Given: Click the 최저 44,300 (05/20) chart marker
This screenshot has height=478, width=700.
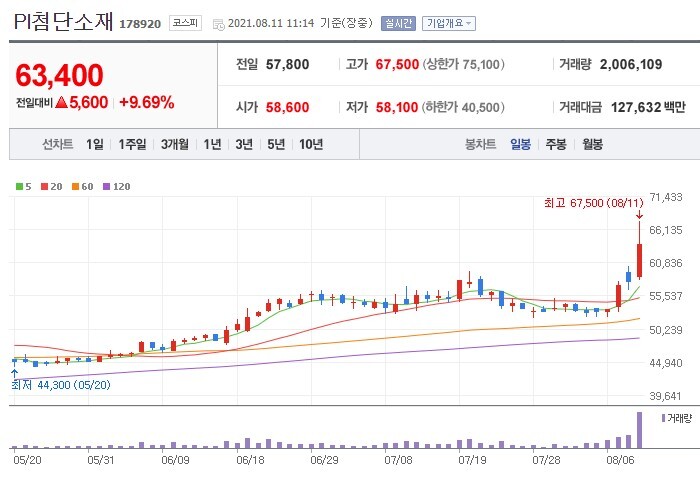Looking at the screenshot, I should [x=61, y=385].
